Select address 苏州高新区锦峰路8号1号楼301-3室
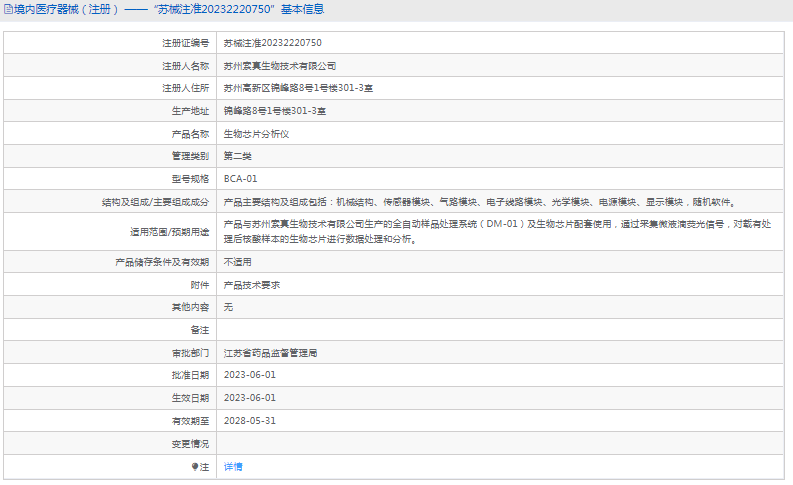 (298, 88)
